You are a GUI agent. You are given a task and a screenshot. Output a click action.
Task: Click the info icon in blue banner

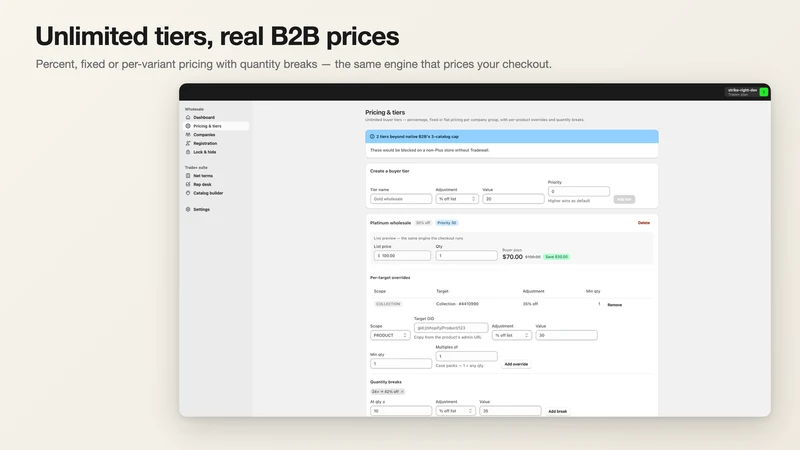(x=372, y=137)
